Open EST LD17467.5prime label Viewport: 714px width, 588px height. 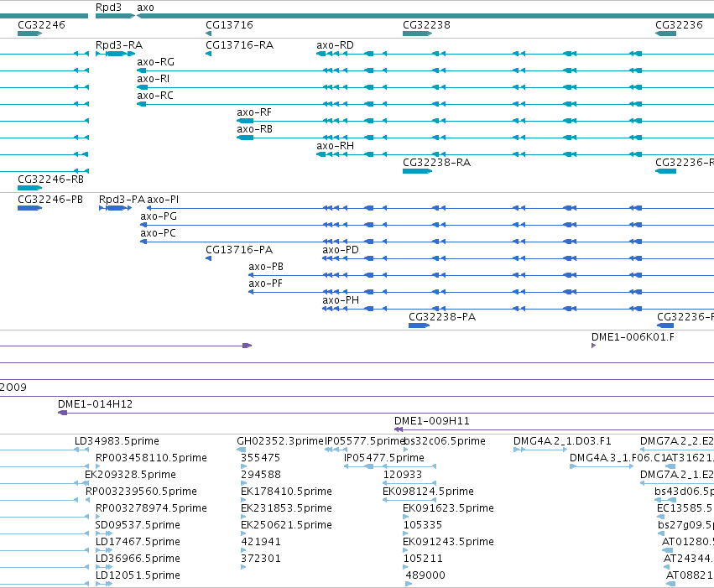point(138,543)
